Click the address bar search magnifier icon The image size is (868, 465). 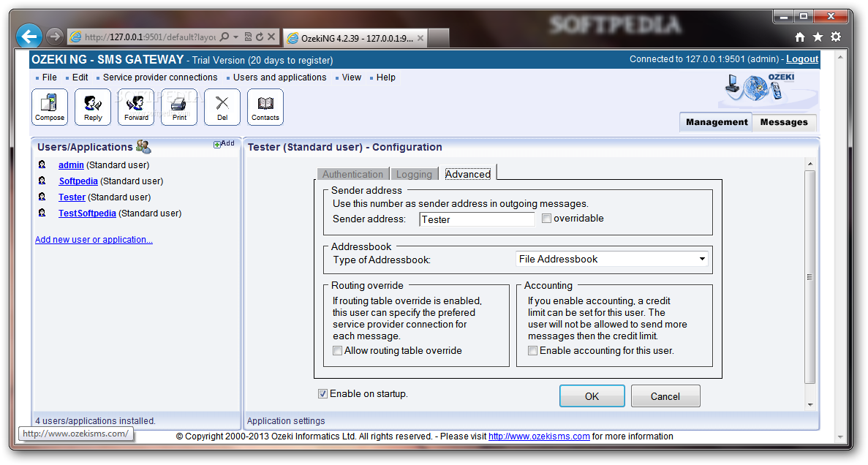click(224, 37)
